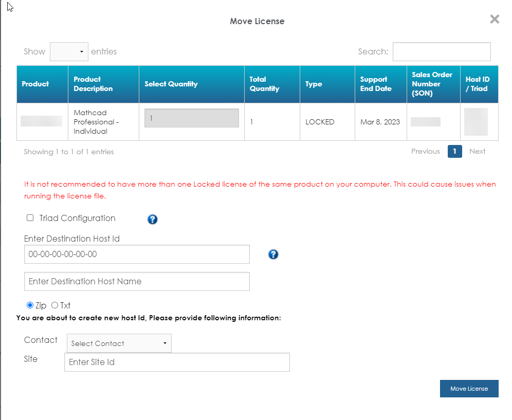This screenshot has height=420, width=512.
Task: Click the Move License button
Action: point(469,389)
